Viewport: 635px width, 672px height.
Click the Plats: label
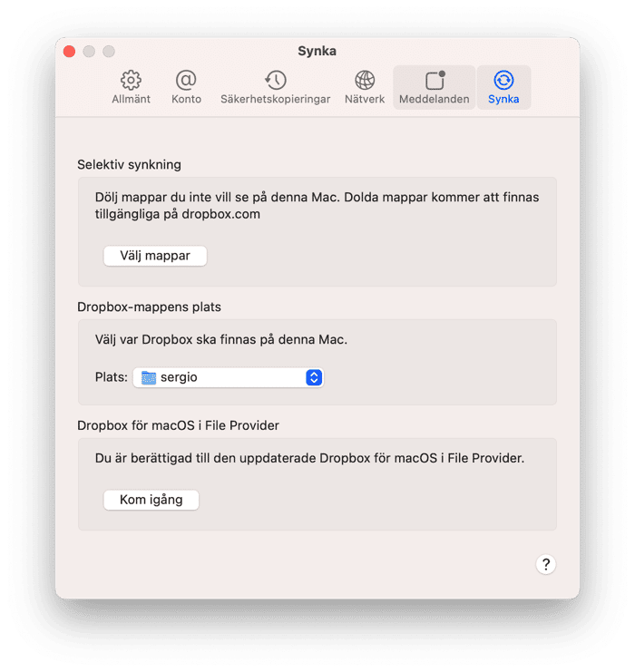point(111,377)
